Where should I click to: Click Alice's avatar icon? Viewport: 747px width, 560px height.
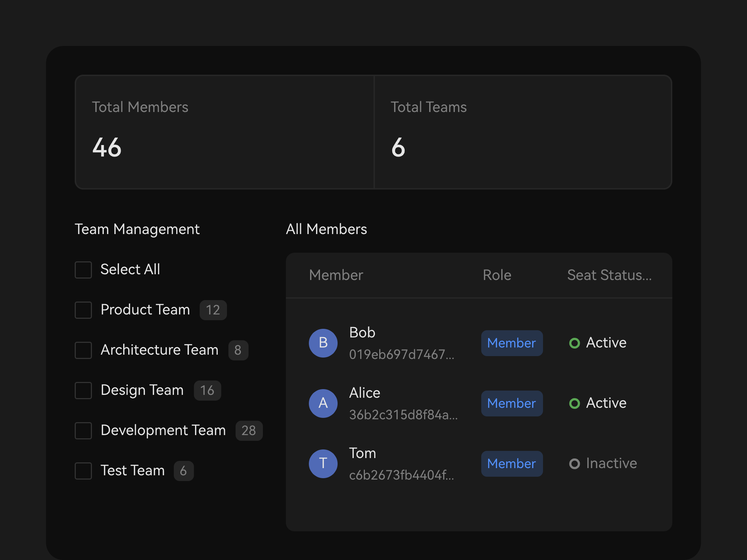tap(323, 403)
